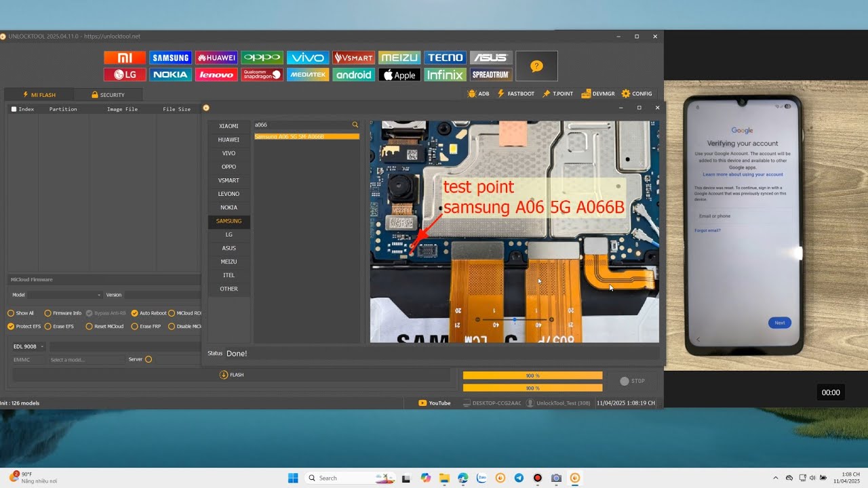This screenshot has width=868, height=488.
Task: Select the Lenovo brand logo
Action: (x=216, y=75)
